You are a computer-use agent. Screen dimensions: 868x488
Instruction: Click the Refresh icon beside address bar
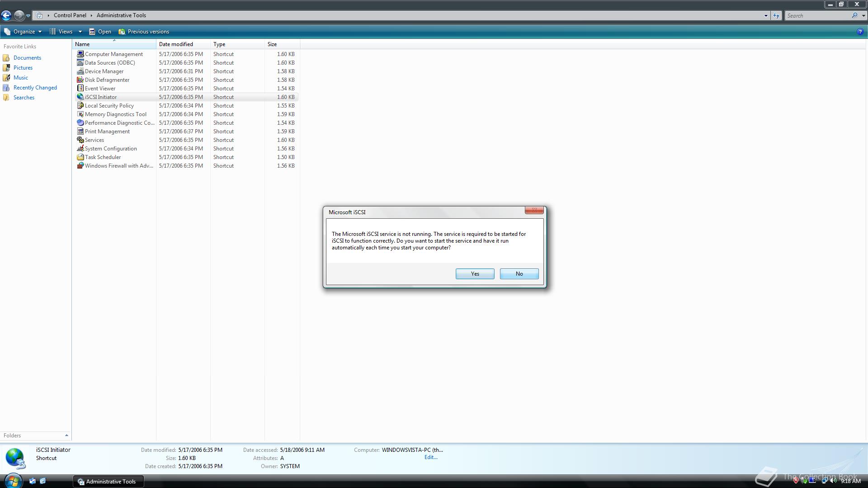tap(776, 15)
